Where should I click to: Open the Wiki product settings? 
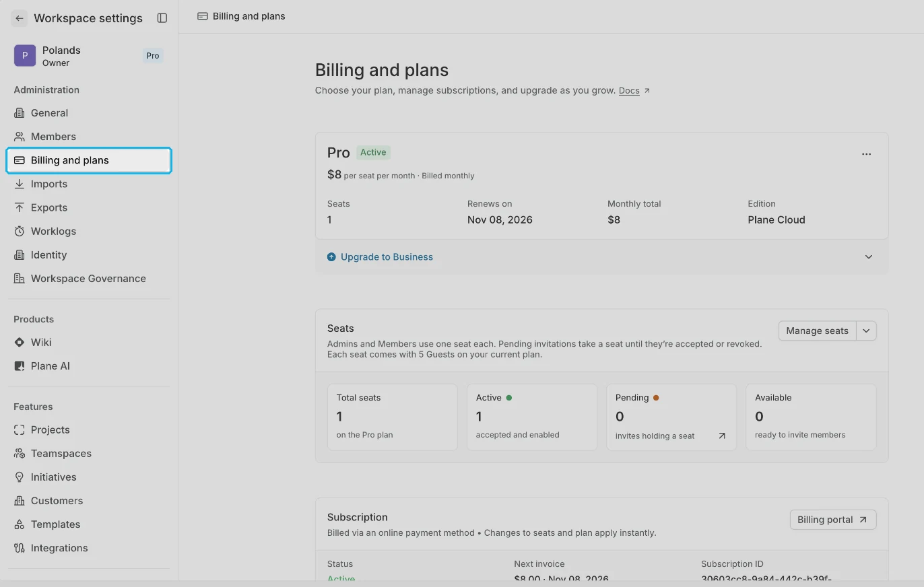pyautogui.click(x=89, y=342)
